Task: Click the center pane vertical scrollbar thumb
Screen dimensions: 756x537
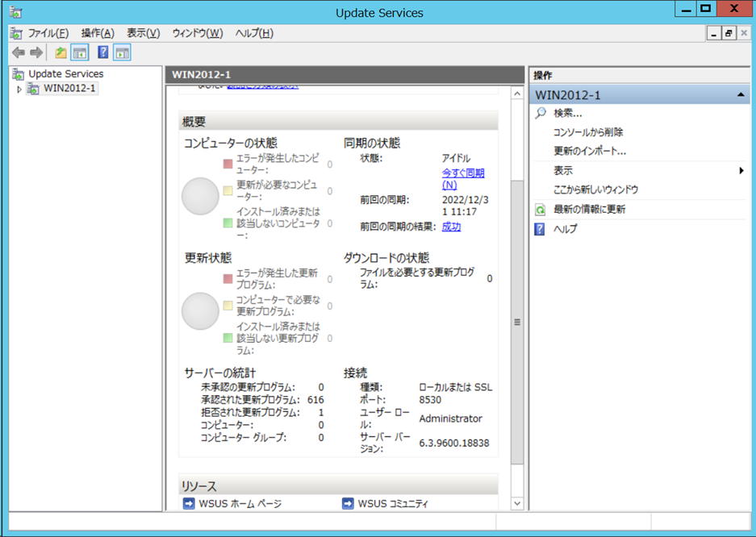Action: click(517, 322)
